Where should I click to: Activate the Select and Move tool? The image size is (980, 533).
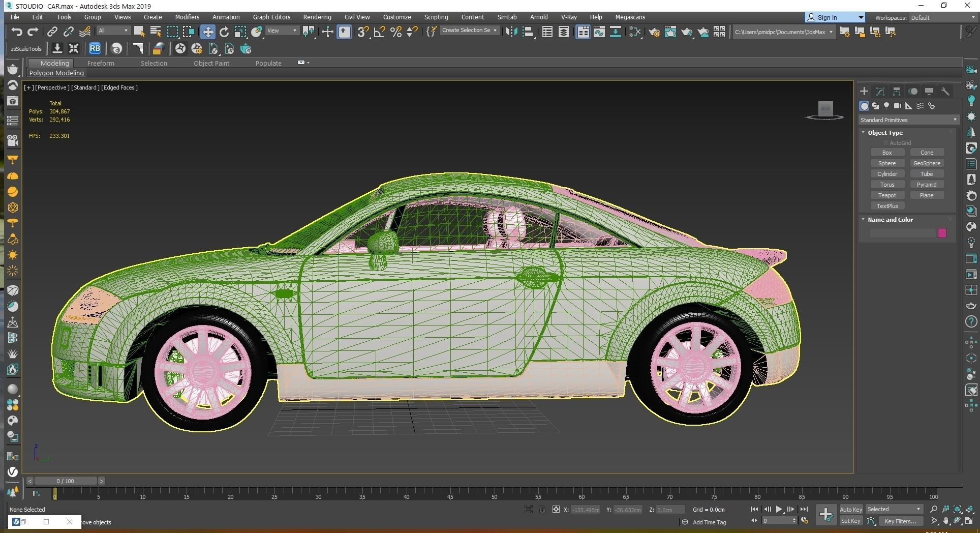tap(208, 32)
